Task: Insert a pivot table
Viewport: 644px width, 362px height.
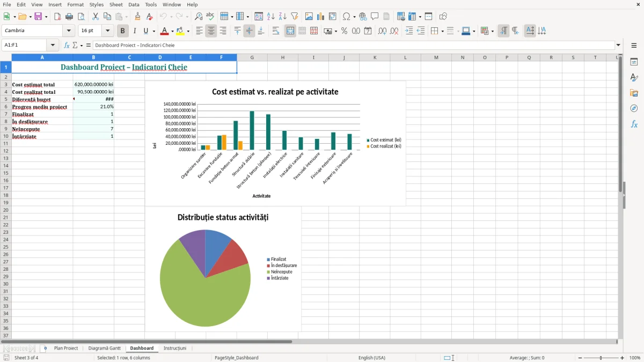Action: click(333, 17)
